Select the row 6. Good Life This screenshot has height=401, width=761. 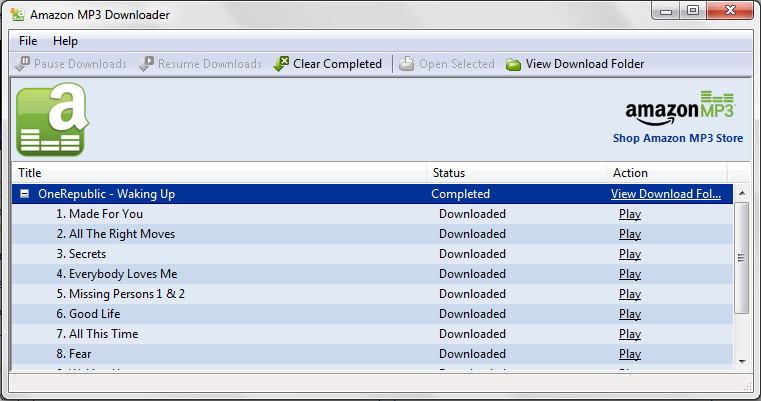pyautogui.click(x=372, y=314)
